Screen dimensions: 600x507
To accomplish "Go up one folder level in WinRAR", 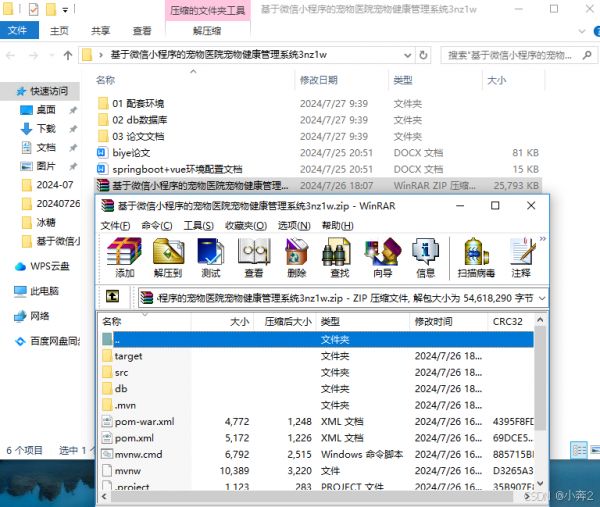I will point(113,297).
